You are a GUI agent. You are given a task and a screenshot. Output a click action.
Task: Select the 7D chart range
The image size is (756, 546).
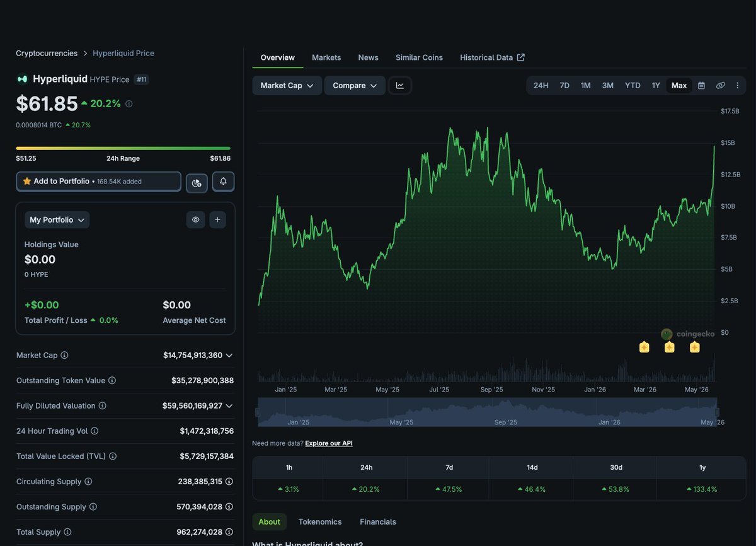564,86
